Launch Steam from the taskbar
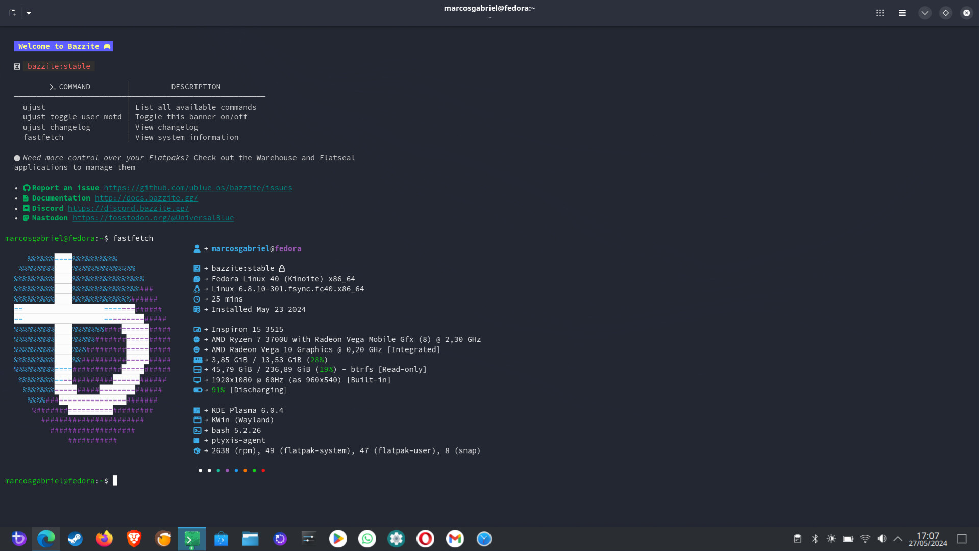980x551 pixels. click(75, 539)
